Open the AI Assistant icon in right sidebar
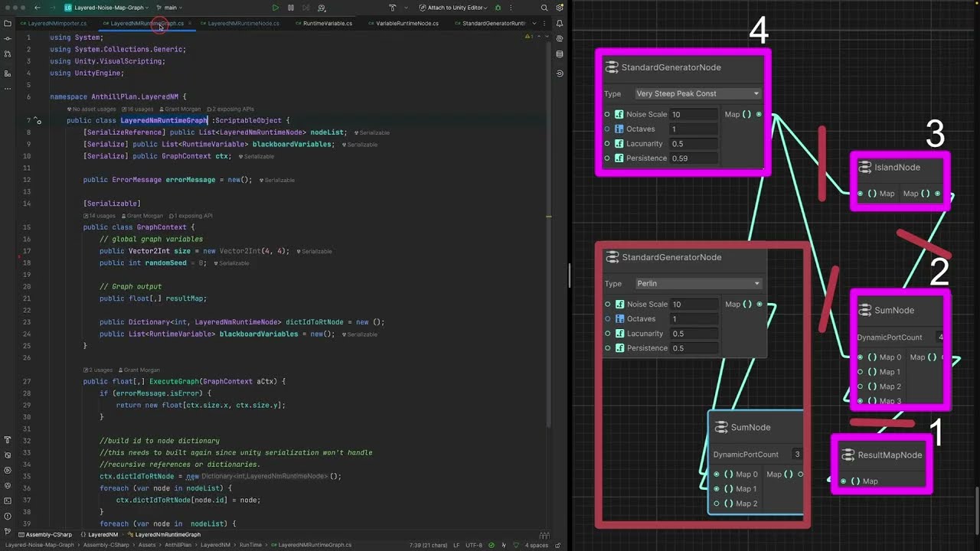980x551 pixels. [560, 38]
